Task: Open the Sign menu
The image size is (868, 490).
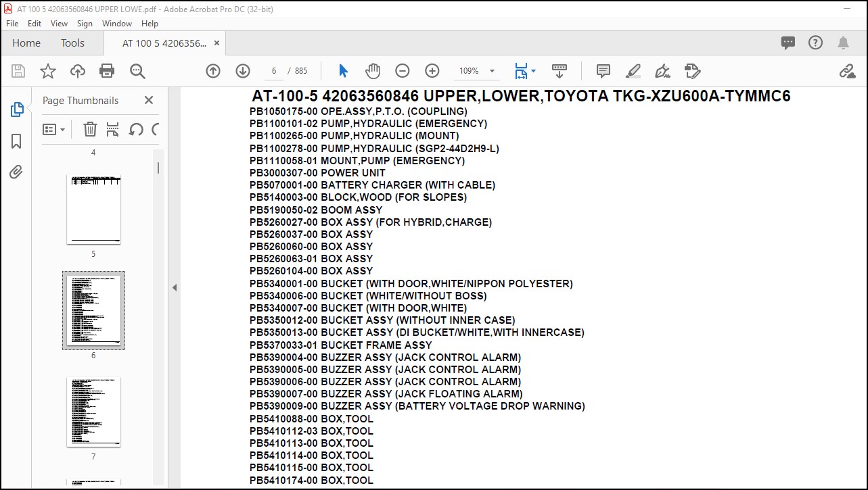Action: (x=85, y=23)
